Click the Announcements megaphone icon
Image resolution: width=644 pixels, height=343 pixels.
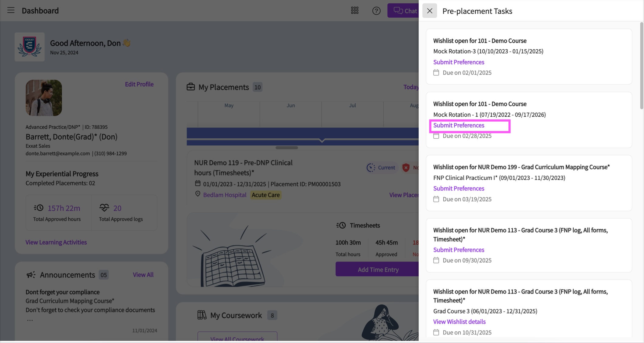click(x=31, y=275)
